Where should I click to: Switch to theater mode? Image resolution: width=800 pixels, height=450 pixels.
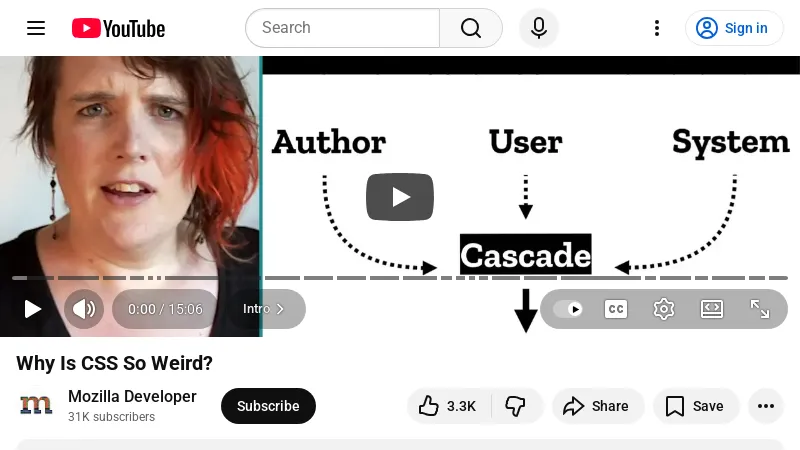pos(712,309)
